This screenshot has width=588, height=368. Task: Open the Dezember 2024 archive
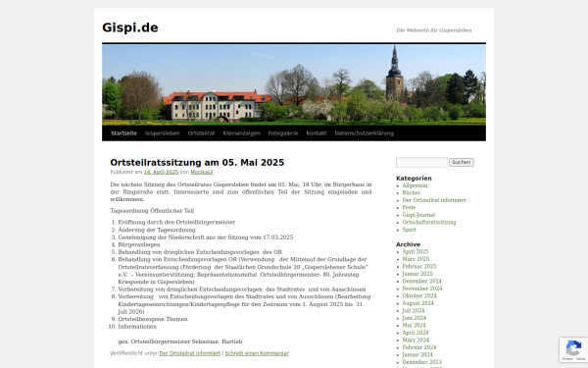(421, 282)
